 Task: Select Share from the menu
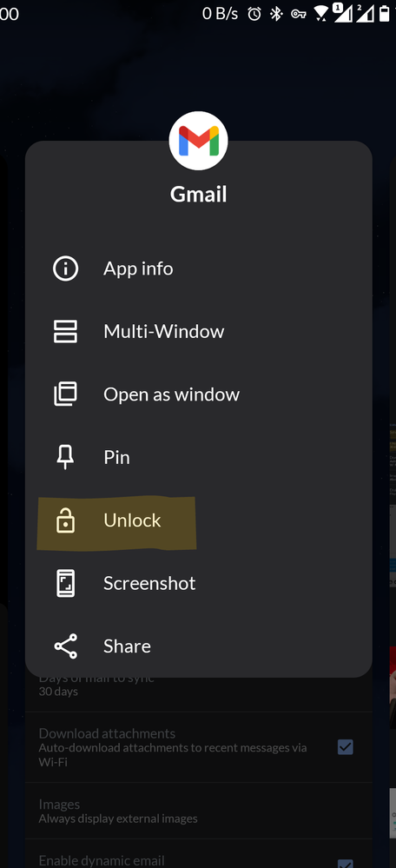pyautogui.click(x=198, y=646)
